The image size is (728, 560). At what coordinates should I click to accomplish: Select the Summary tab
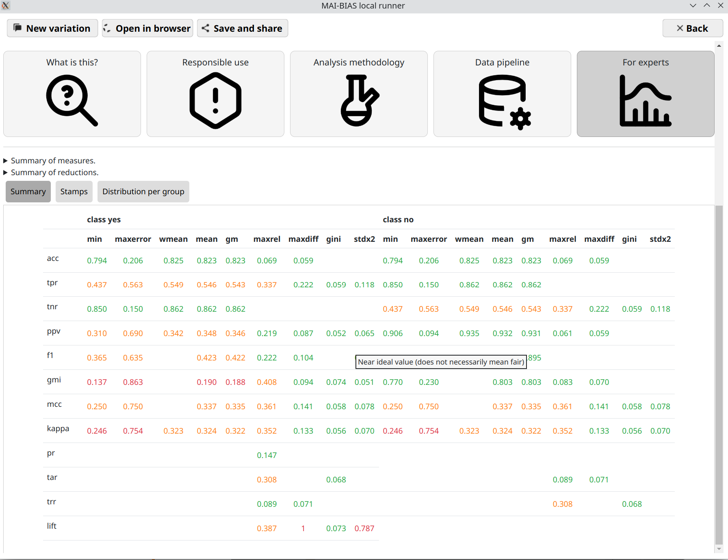click(x=28, y=191)
